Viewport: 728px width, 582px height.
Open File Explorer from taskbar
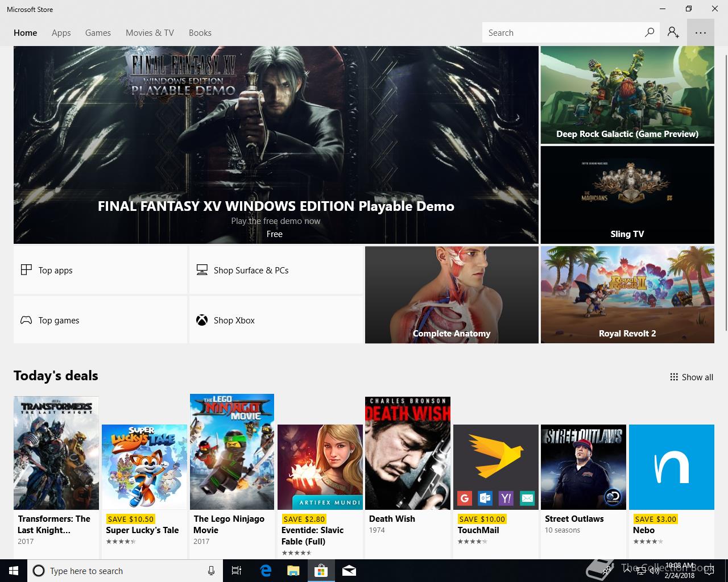(x=293, y=571)
